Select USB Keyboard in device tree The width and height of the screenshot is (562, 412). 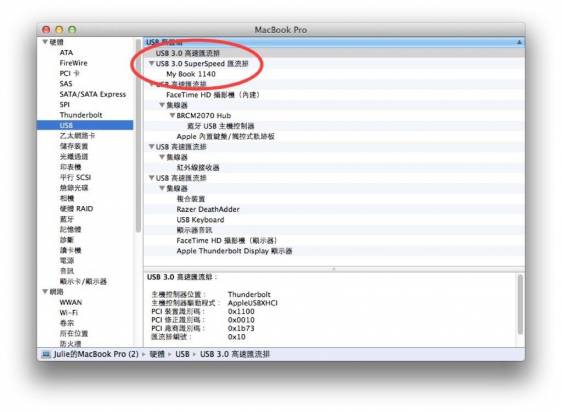(x=200, y=220)
